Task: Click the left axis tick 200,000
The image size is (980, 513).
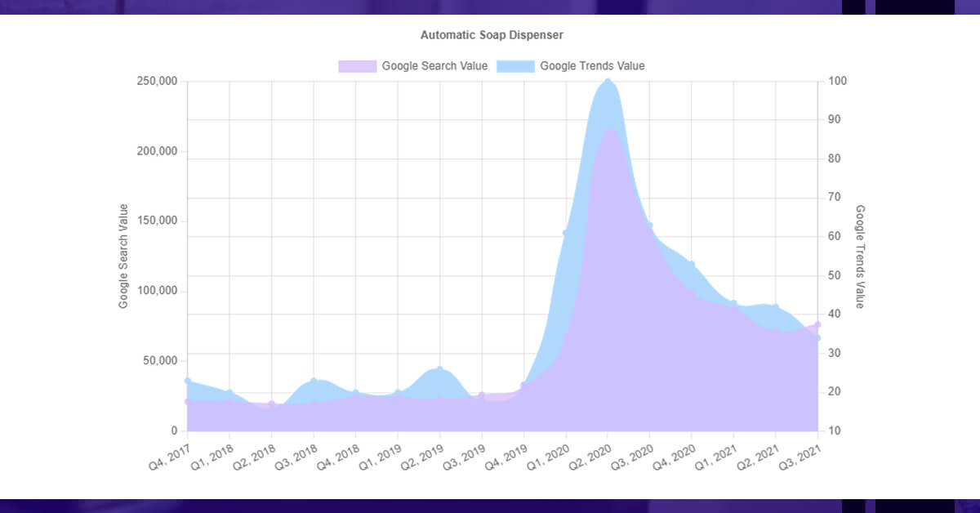Action: click(x=156, y=152)
